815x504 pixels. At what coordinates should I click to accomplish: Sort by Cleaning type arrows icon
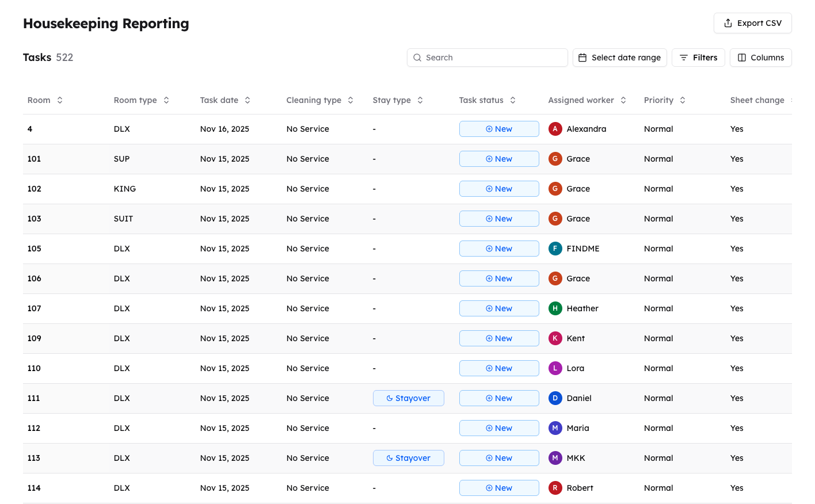(351, 100)
